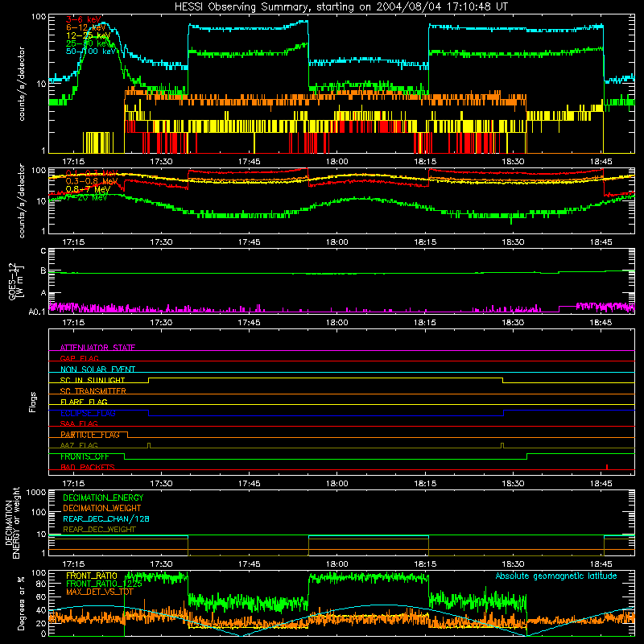Click the 'Flags' vertical axis title
644x644 pixels.
click(x=33, y=402)
